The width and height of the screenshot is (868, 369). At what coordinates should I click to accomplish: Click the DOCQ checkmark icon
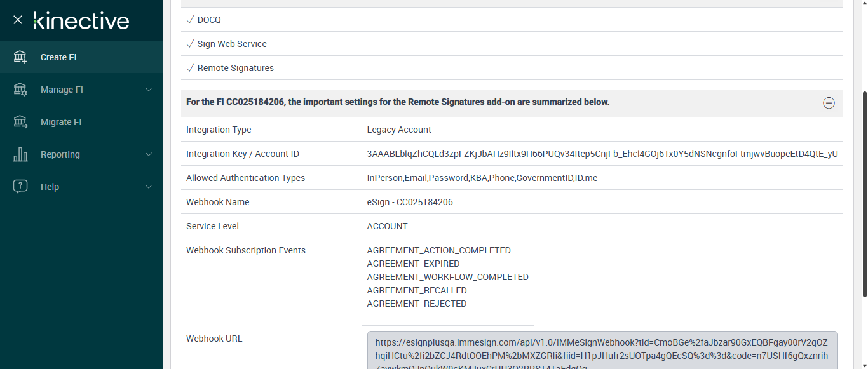190,20
